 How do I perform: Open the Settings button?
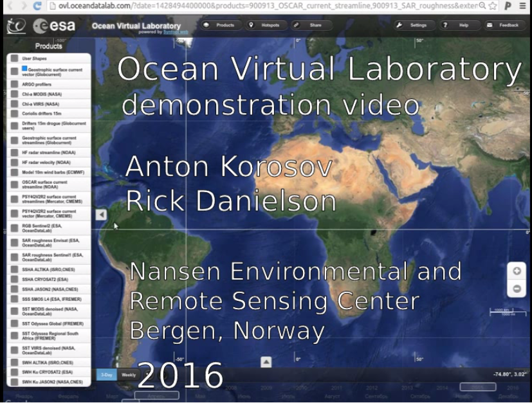coord(415,25)
